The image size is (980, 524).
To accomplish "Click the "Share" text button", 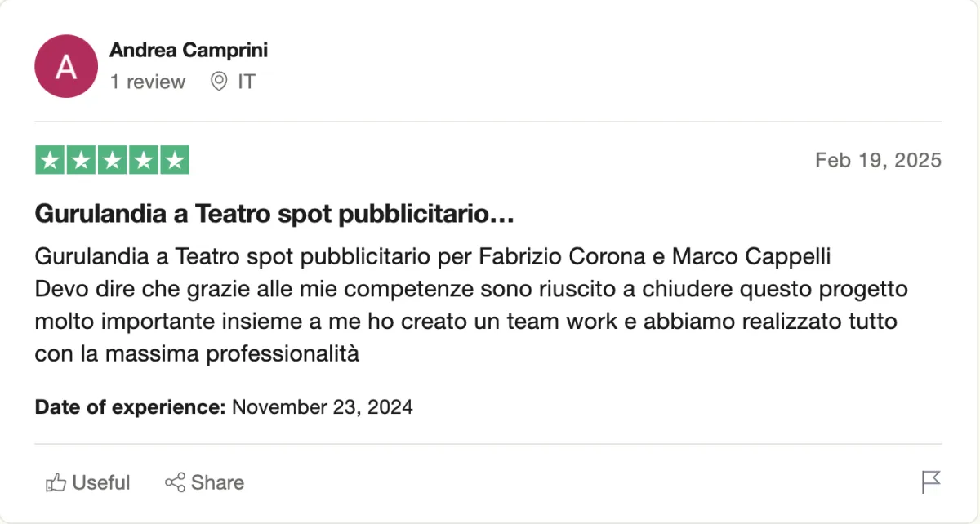I will tap(217, 482).
